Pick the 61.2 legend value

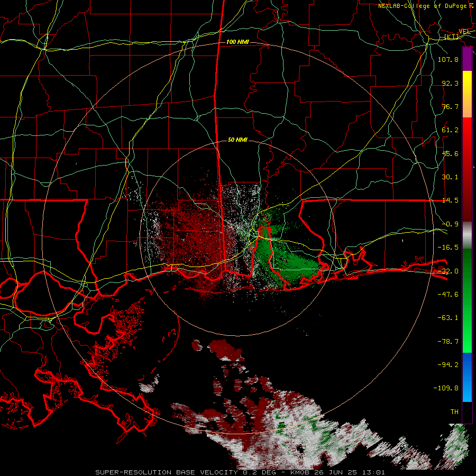[450, 130]
